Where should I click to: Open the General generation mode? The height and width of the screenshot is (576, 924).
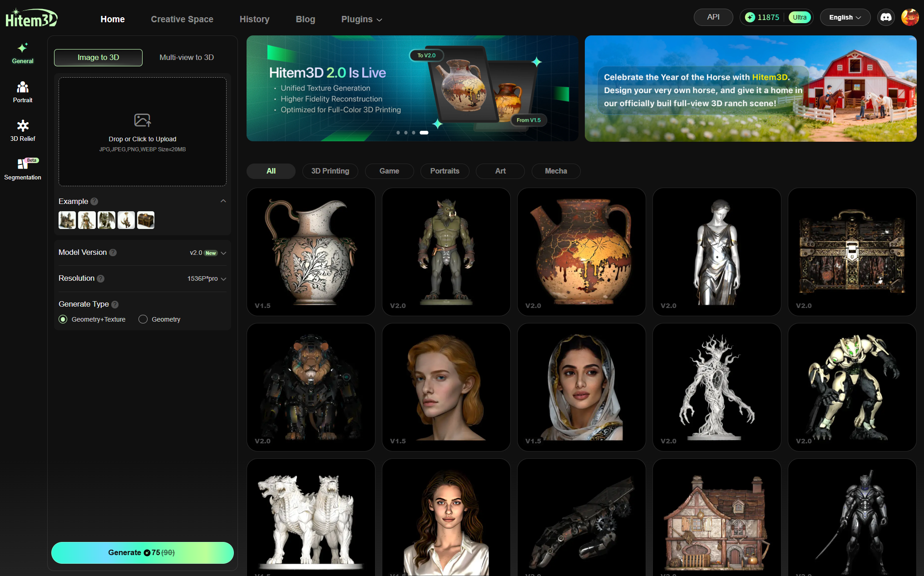click(22, 53)
